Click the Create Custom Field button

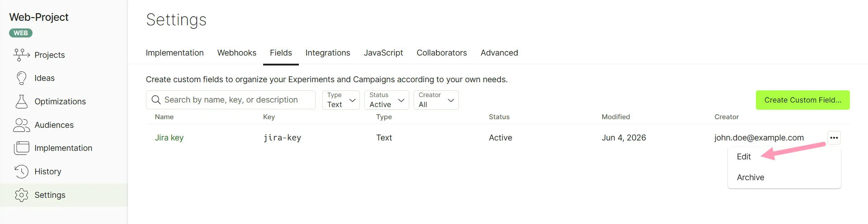(803, 100)
